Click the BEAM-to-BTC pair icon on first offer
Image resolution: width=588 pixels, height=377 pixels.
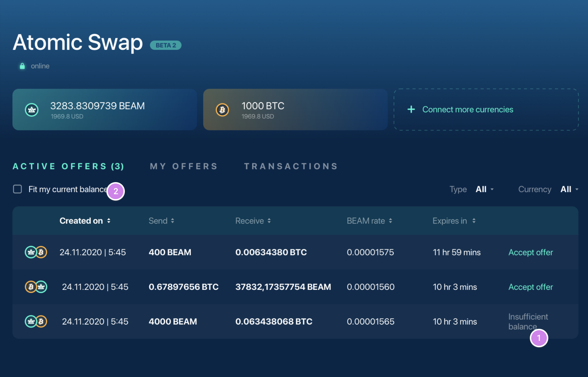36,252
